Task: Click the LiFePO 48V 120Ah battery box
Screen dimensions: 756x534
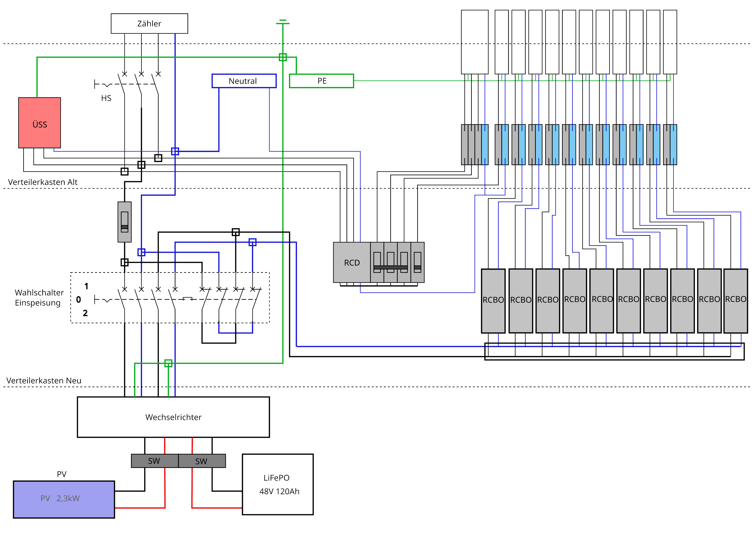Action: point(278,484)
